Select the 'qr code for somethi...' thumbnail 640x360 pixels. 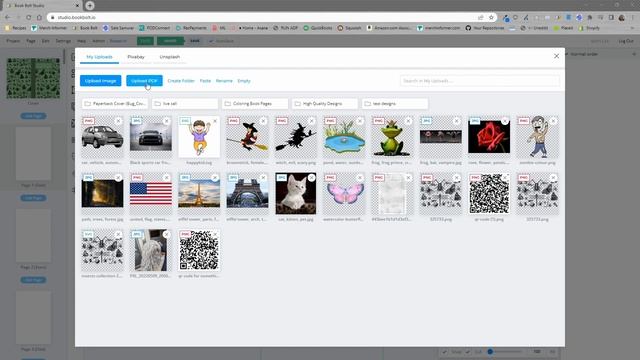(x=199, y=250)
